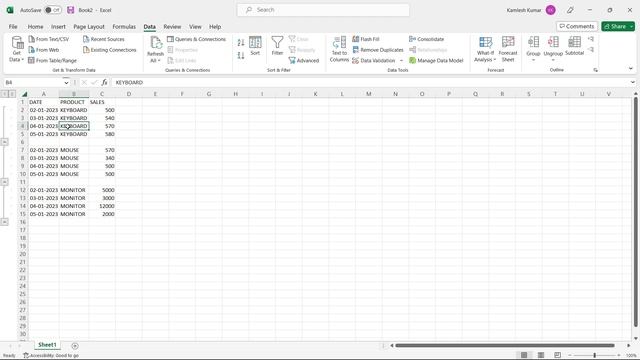Viewport: 640px width, 360px height.
Task: Switch to the Page Layout tab
Action: pos(89,27)
